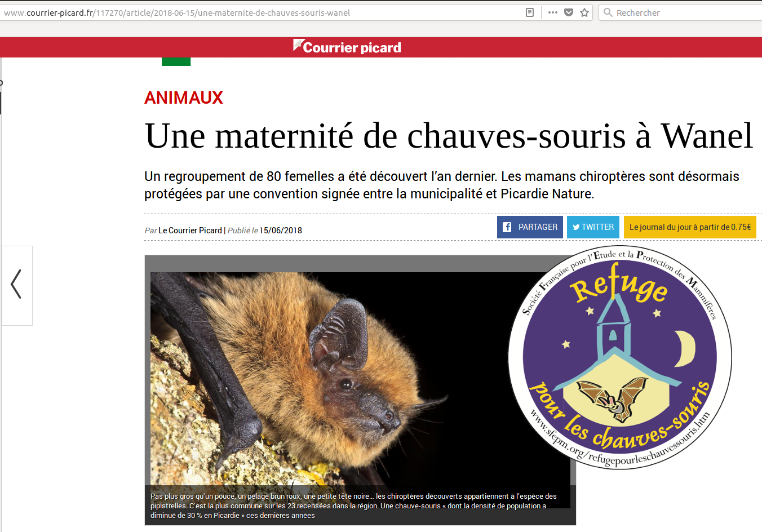Toggle reader view icon in address bar
Image resolution: width=762 pixels, height=532 pixels.
point(530,12)
